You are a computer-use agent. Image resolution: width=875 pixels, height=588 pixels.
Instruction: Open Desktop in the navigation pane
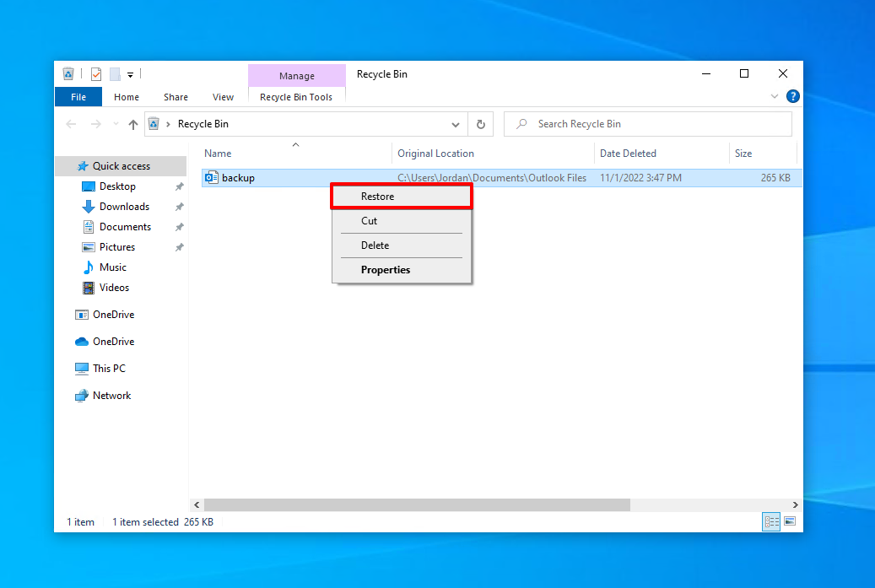(117, 186)
